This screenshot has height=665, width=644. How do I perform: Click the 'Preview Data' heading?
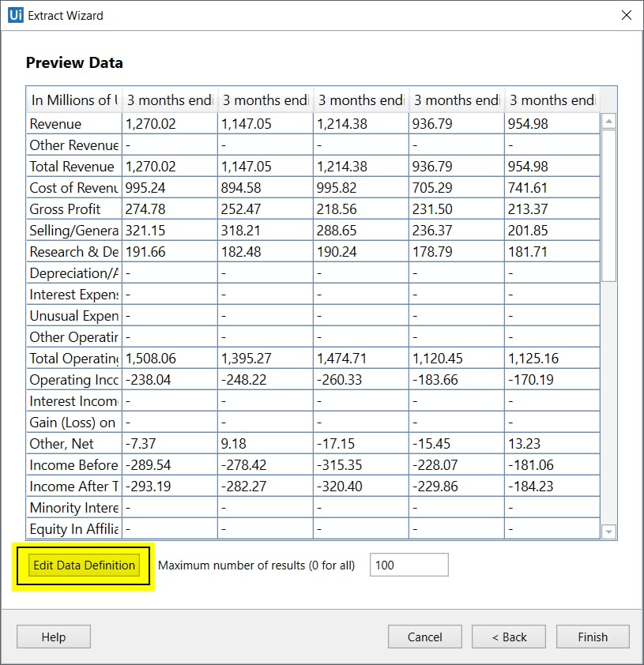point(74,62)
